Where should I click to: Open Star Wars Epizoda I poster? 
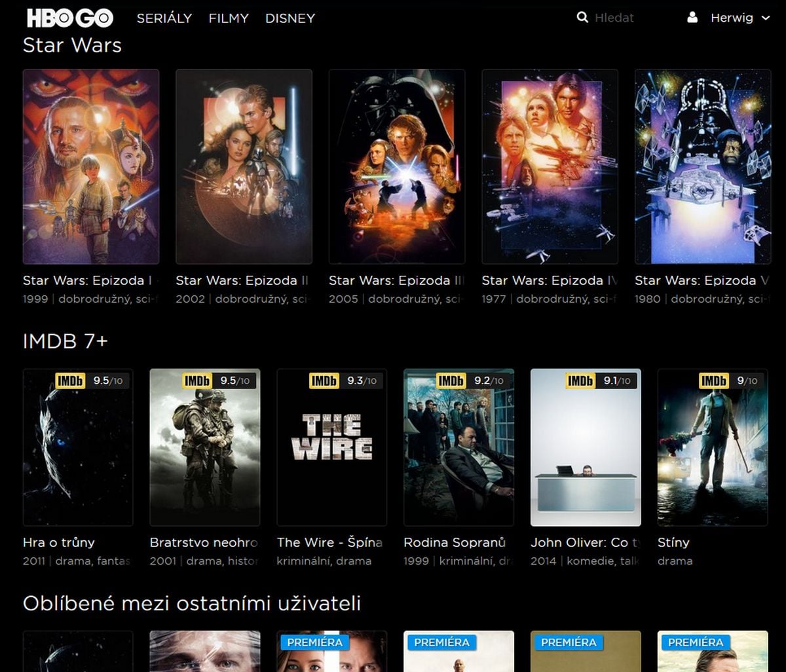(91, 166)
